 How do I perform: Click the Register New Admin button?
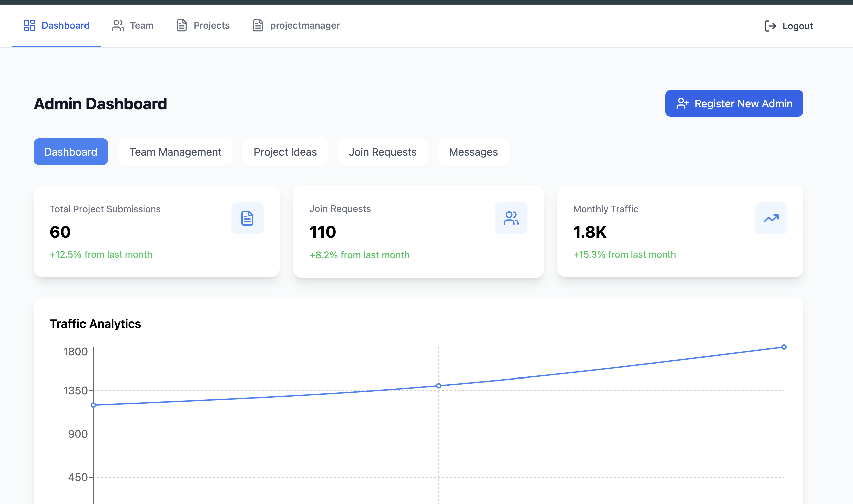pos(734,103)
